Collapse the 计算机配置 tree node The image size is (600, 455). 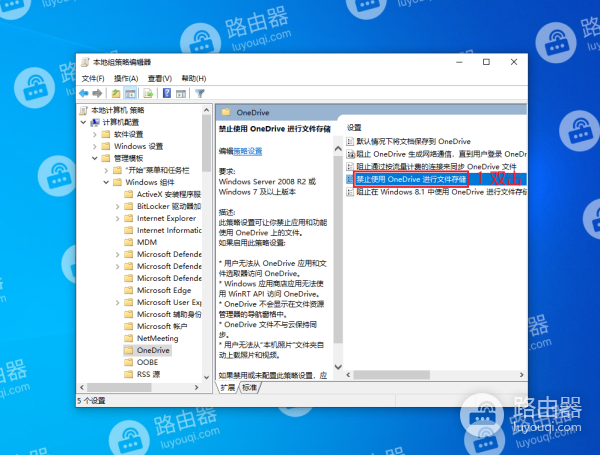tap(83, 122)
